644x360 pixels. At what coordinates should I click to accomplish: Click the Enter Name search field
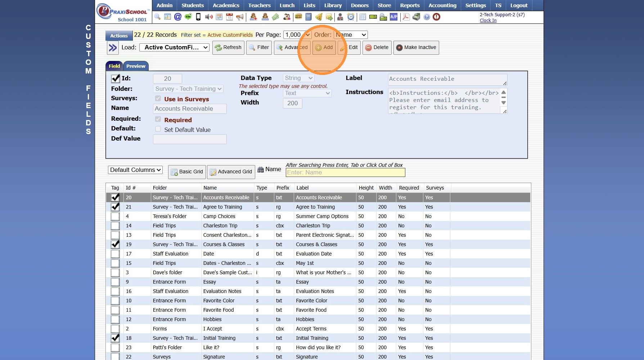coord(345,173)
